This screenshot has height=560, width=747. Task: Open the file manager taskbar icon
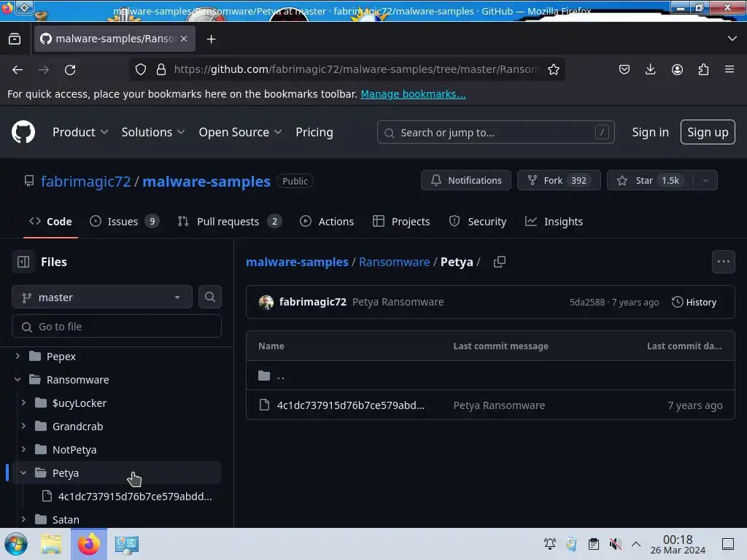(x=51, y=544)
